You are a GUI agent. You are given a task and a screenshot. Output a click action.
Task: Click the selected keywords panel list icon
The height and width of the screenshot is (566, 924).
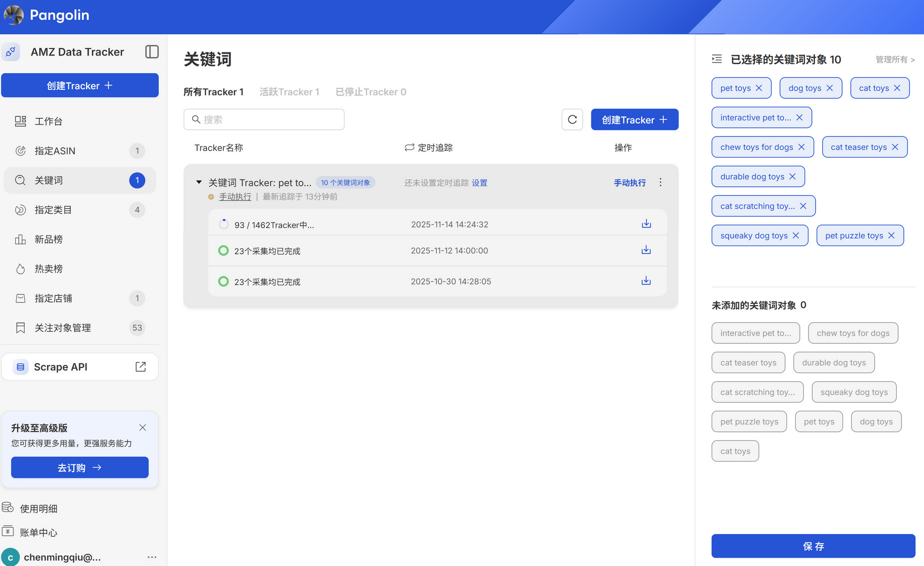717,59
